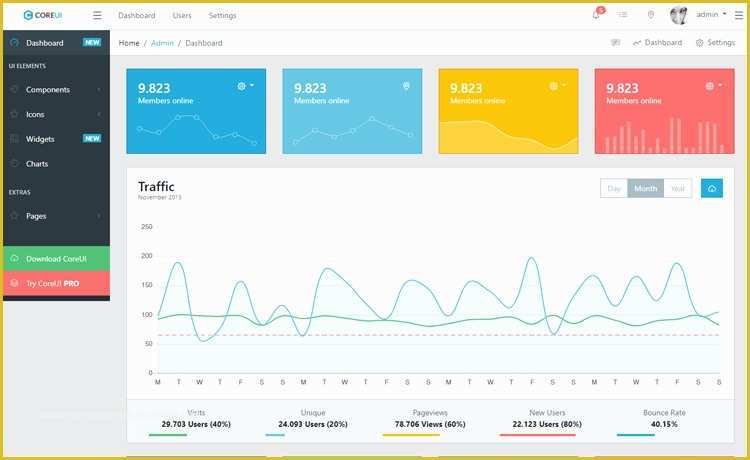
Task: Open Dashboard in the top navigation
Action: tap(137, 15)
